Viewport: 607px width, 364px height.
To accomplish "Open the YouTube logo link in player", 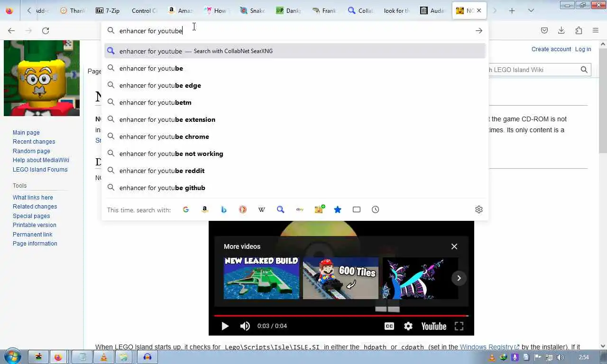I will pyautogui.click(x=434, y=326).
